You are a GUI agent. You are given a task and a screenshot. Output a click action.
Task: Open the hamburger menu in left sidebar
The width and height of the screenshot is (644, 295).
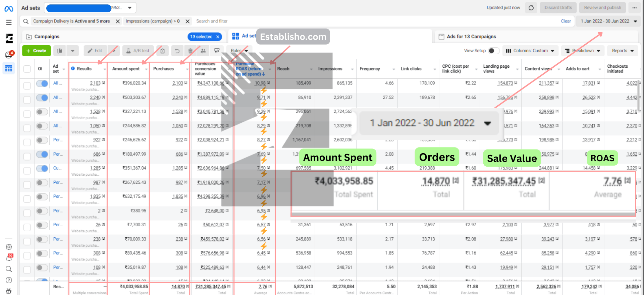tap(9, 22)
